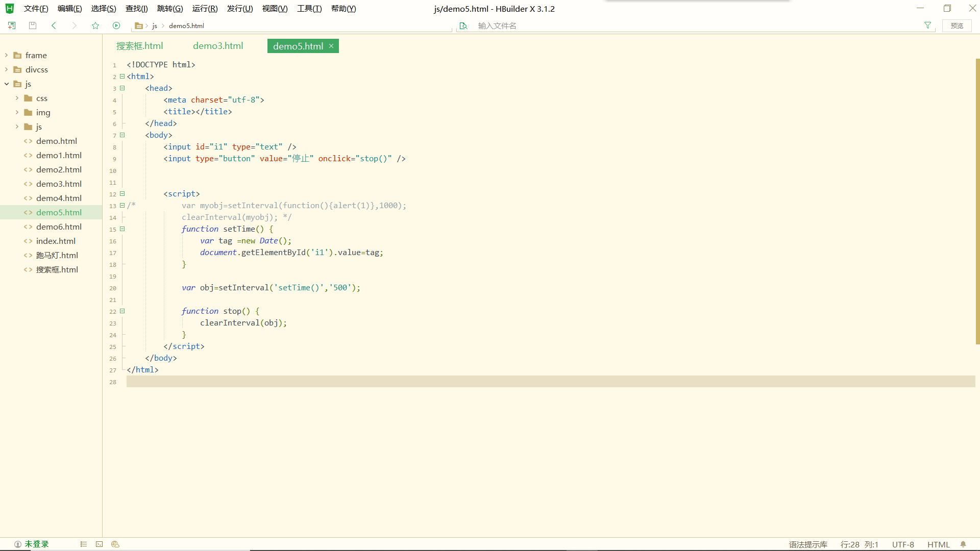Close the demo5.html tab
This screenshot has width=980, height=551.
(x=330, y=46)
